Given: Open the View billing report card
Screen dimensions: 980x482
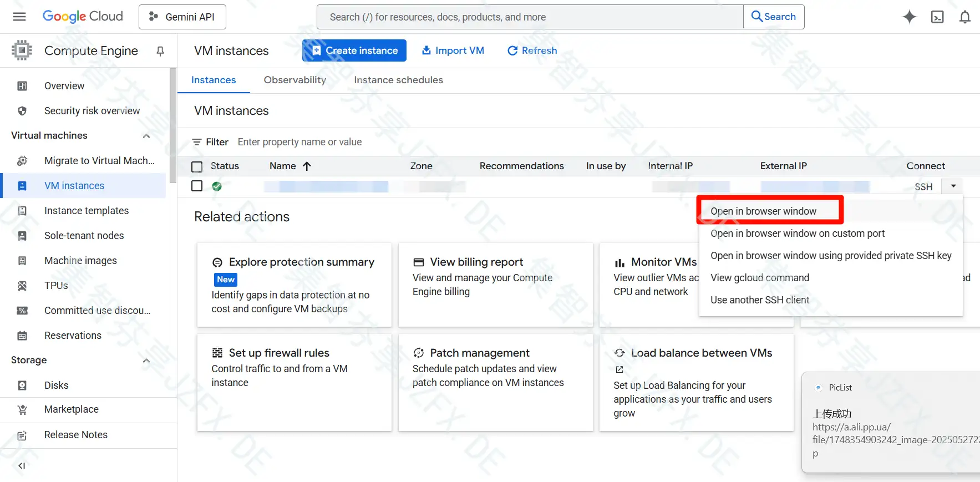Looking at the screenshot, I should (x=495, y=285).
